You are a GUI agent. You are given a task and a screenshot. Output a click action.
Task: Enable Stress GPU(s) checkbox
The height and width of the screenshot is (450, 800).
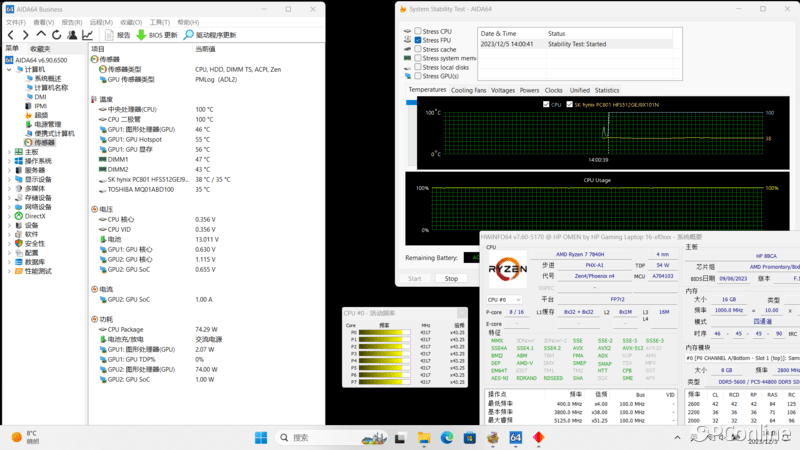[x=418, y=76]
